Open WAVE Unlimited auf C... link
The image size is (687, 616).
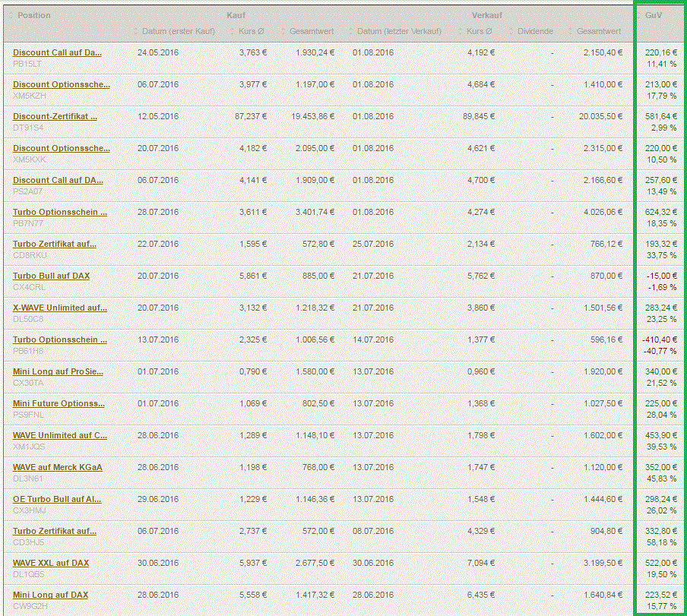coord(59,436)
